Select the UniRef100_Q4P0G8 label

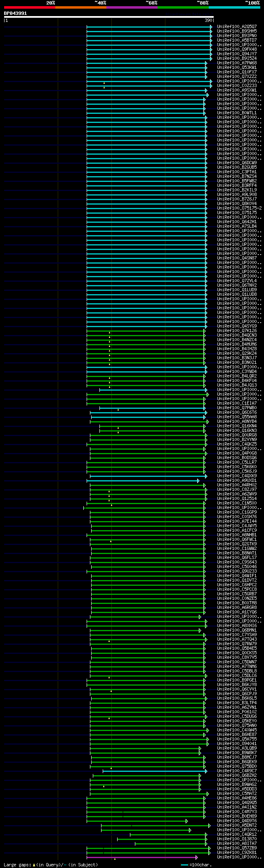pyautogui.click(x=237, y=453)
